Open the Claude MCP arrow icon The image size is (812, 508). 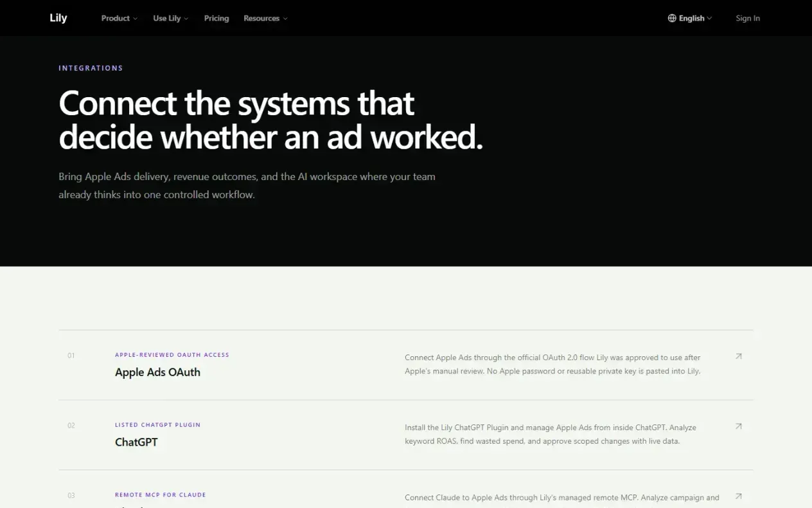pos(739,496)
